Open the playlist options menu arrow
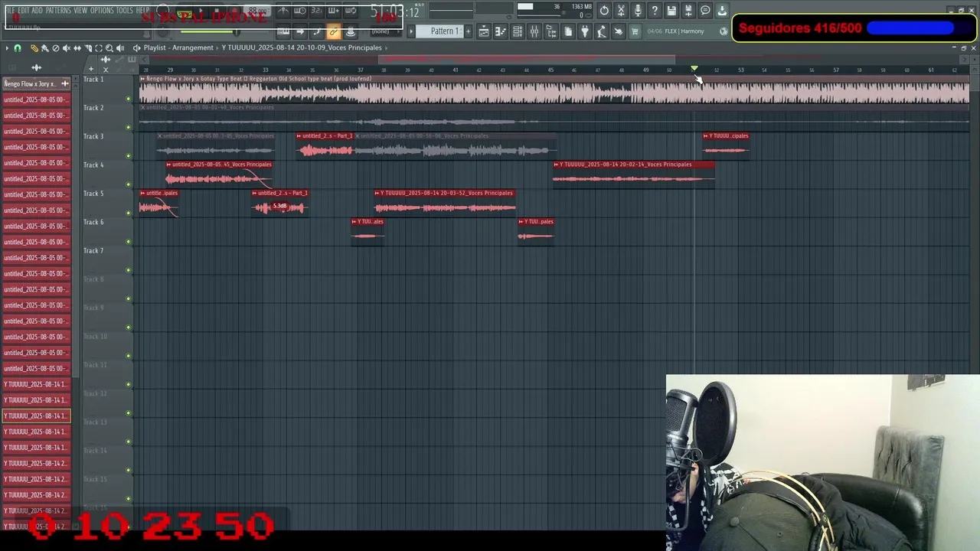Image resolution: width=980 pixels, height=551 pixels. (7, 48)
